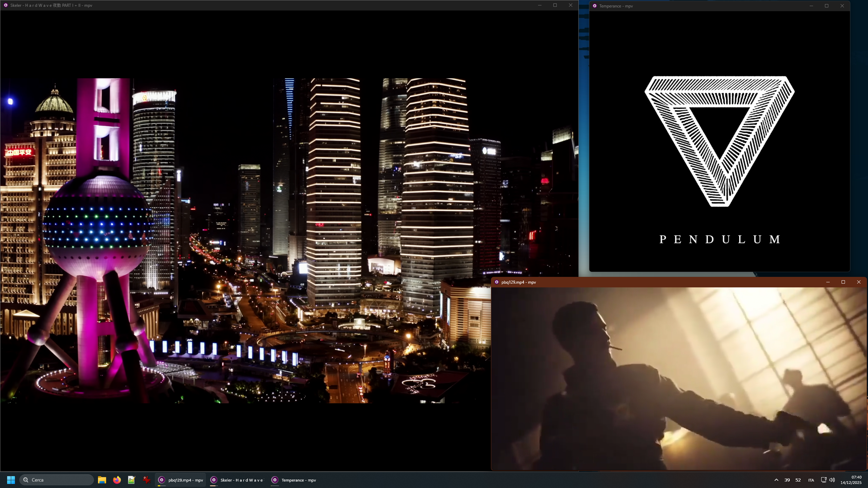Open the network status tray icon
868x488 pixels.
(x=823, y=480)
